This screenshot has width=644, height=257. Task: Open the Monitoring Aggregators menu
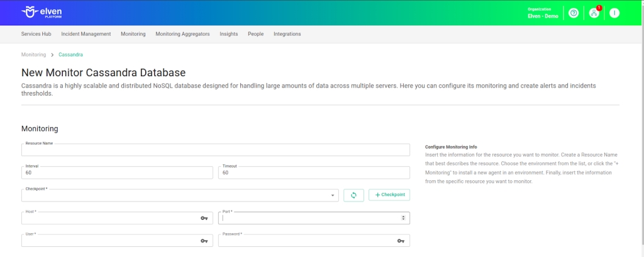(182, 34)
